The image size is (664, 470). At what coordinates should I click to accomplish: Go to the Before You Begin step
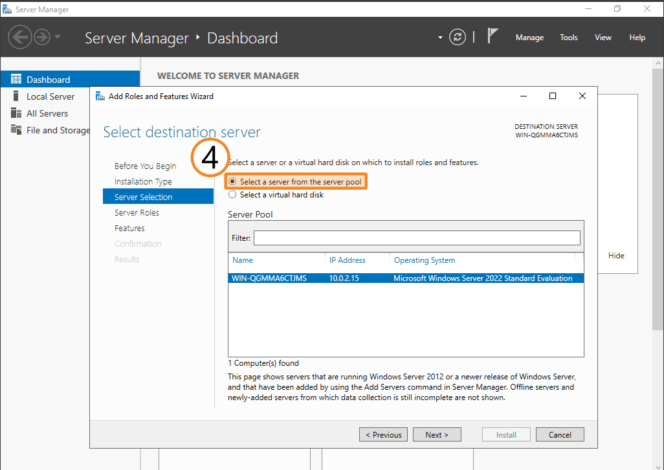pyautogui.click(x=145, y=166)
